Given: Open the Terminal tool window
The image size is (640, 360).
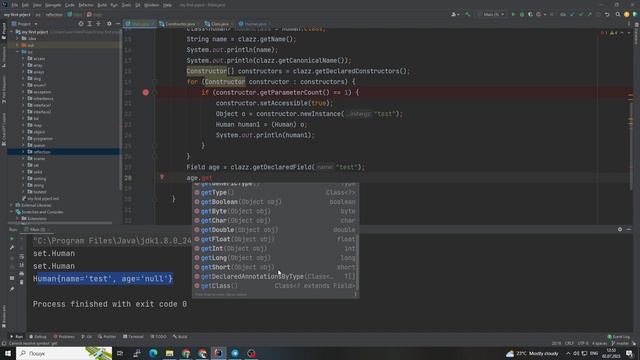Looking at the screenshot, I should (133, 337).
